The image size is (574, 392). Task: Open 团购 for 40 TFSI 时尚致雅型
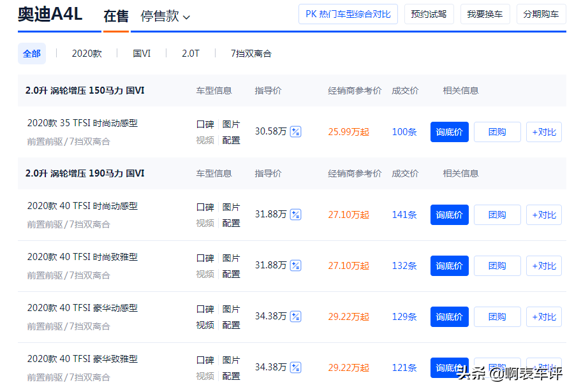[x=497, y=266]
